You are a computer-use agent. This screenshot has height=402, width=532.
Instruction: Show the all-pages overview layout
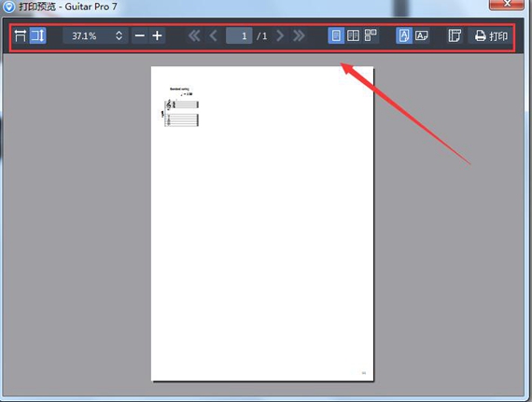(x=371, y=35)
